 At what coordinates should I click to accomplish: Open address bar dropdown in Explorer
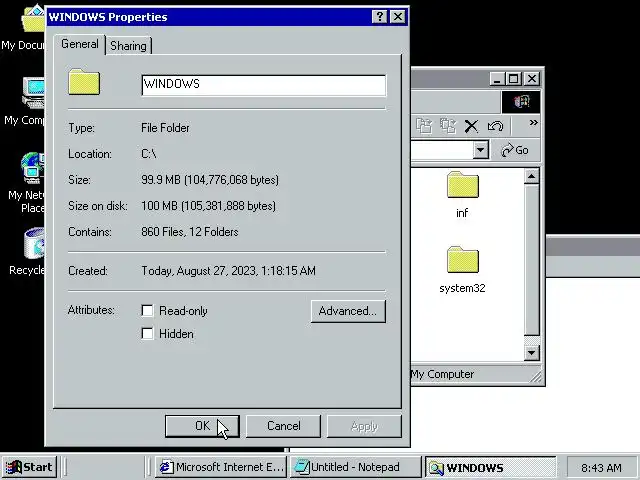coord(481,150)
